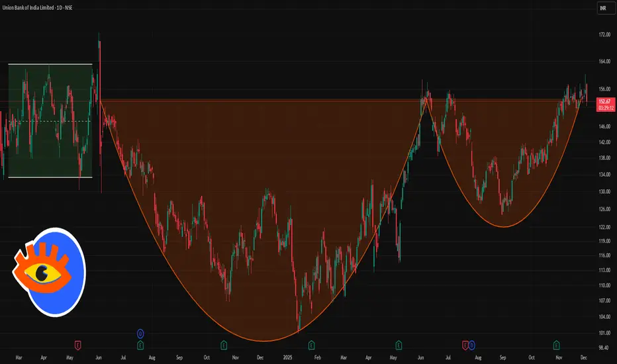Viewport: 617px width, 364px height.
Task: Click the 2025 year label on time axis
Action: [x=287, y=357]
